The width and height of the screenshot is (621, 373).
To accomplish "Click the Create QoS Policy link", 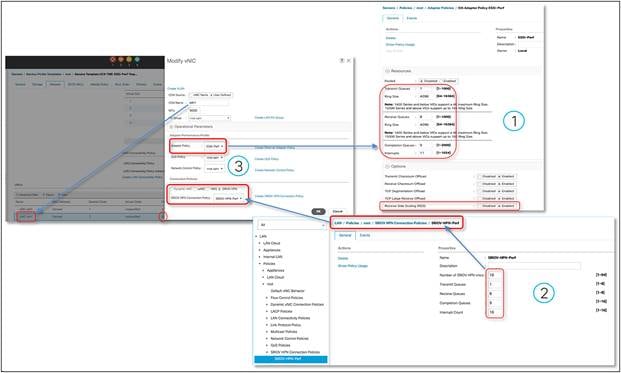I will [267, 159].
